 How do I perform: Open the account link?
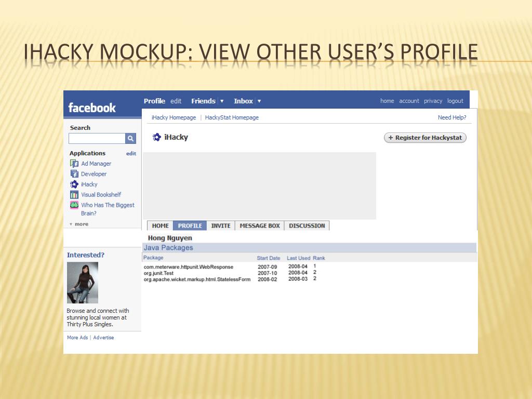click(x=409, y=101)
